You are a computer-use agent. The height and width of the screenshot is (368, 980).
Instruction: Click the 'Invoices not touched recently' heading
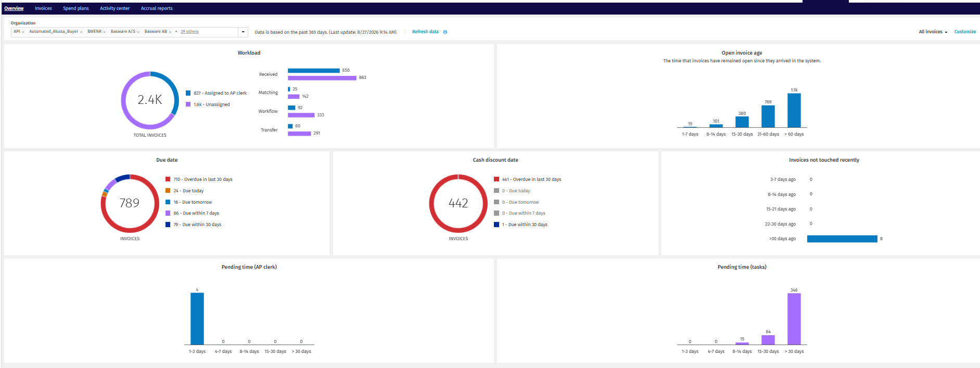824,160
